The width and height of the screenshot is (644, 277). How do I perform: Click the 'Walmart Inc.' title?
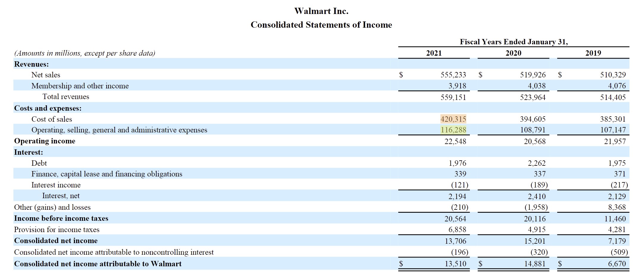321,11
